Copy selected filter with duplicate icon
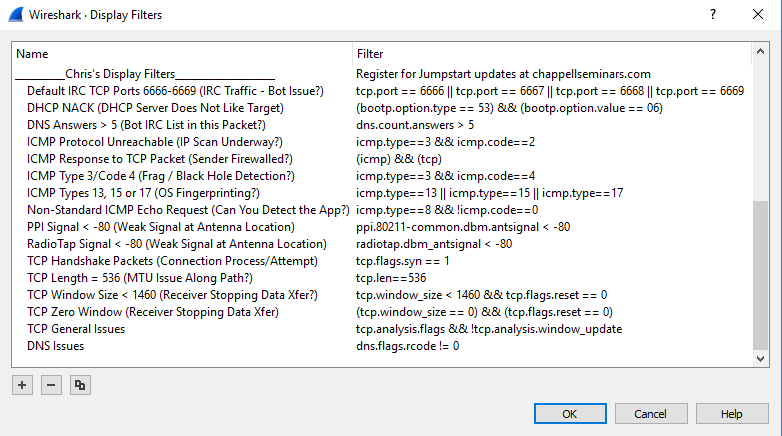Viewport: 782px width, 436px height. [x=80, y=385]
